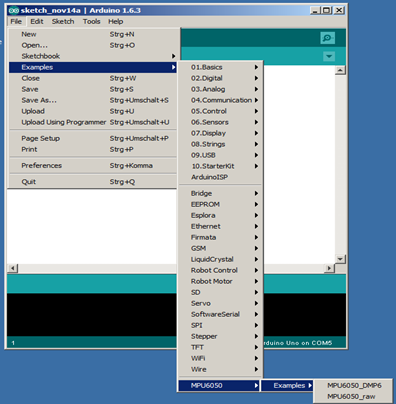
Task: Expand the SPI library examples
Action: coord(220,325)
